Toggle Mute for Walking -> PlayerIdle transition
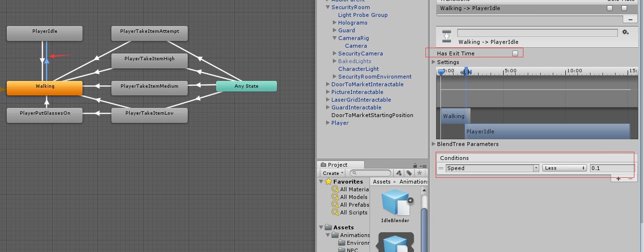644x252 pixels. pos(624,8)
